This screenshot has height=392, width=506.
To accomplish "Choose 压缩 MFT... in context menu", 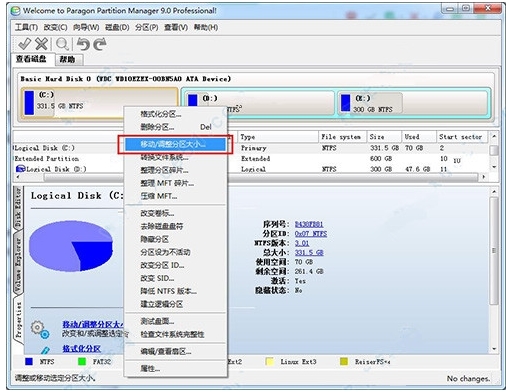I will 176,196.
